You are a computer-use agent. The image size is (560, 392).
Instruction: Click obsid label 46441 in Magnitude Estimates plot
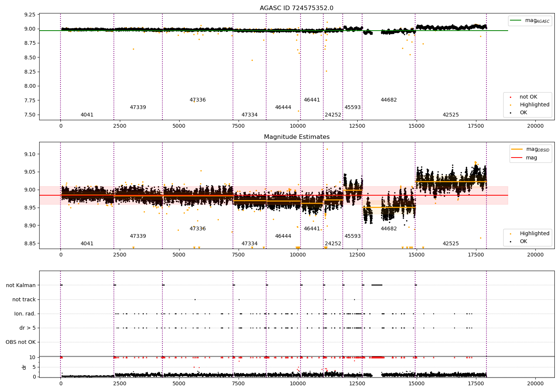[x=312, y=229]
